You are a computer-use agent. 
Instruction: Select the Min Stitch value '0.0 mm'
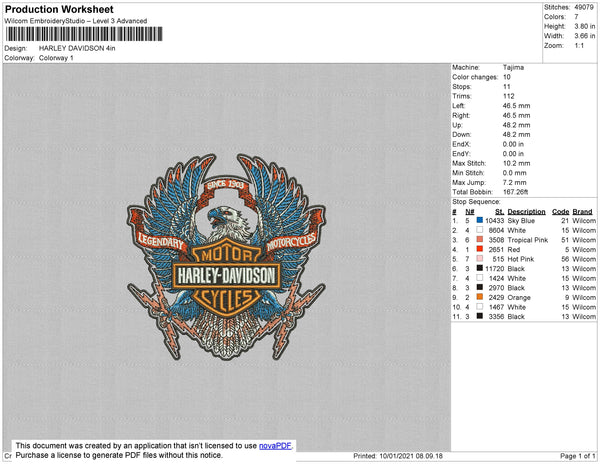click(515, 173)
